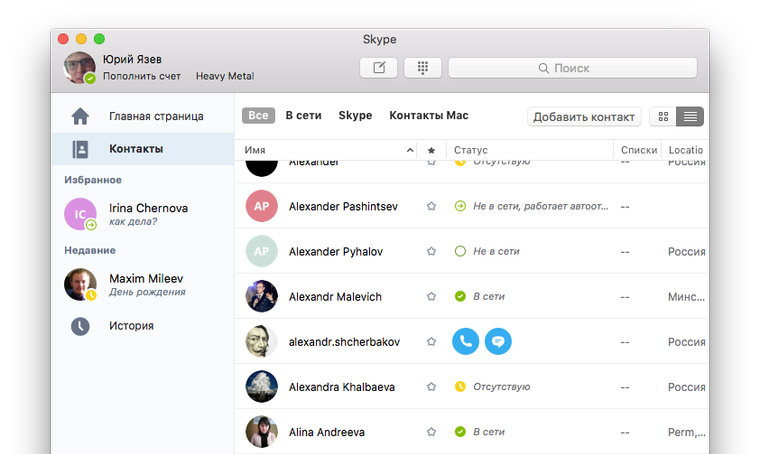Click Alina Andreeva's avatar photo
The image size is (760, 454).
(262, 432)
